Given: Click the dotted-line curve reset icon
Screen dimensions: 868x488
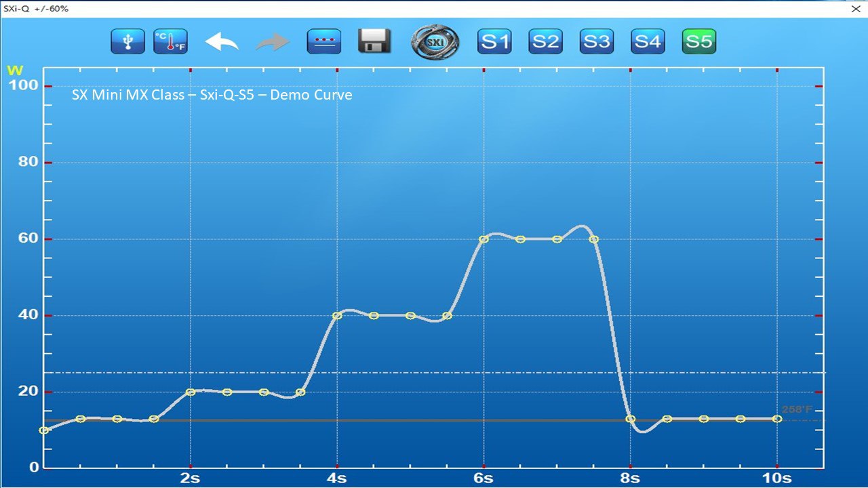Looking at the screenshot, I should (x=323, y=42).
